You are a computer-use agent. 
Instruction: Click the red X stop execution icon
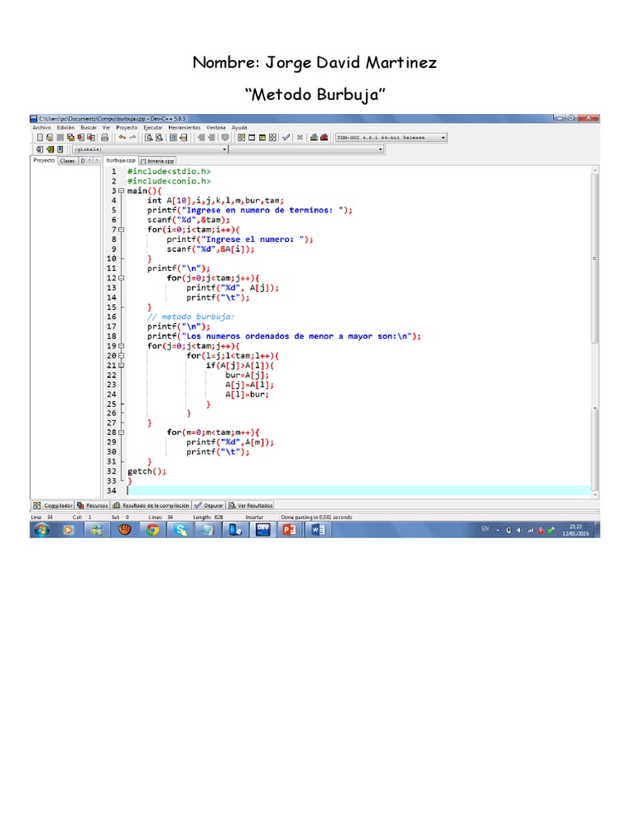coord(300,138)
